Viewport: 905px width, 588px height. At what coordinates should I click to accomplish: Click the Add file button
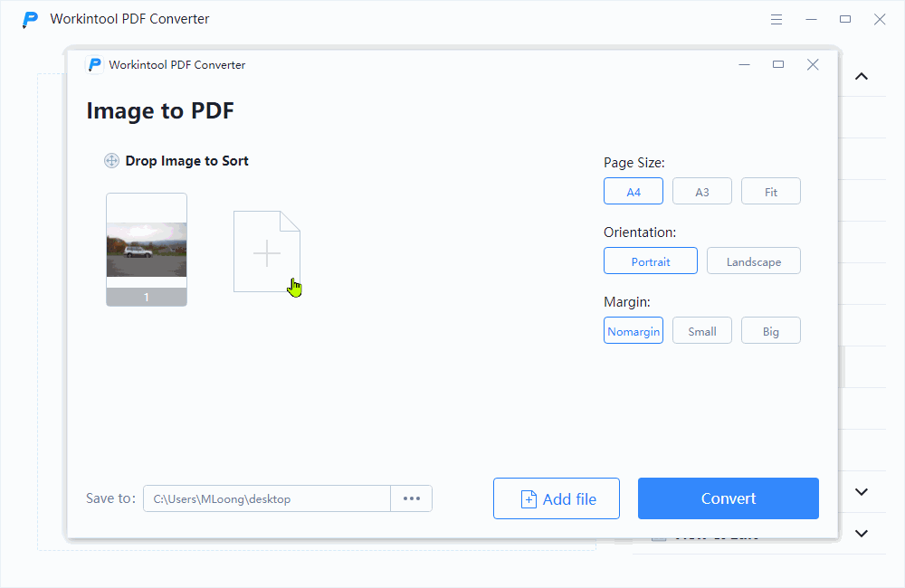tap(556, 498)
